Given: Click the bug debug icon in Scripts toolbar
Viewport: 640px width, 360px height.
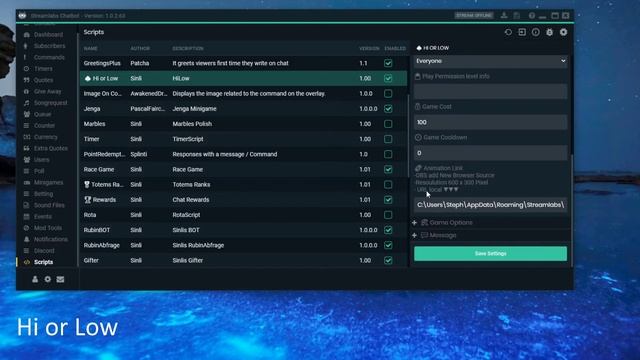Looking at the screenshot, I should pyautogui.click(x=549, y=32).
